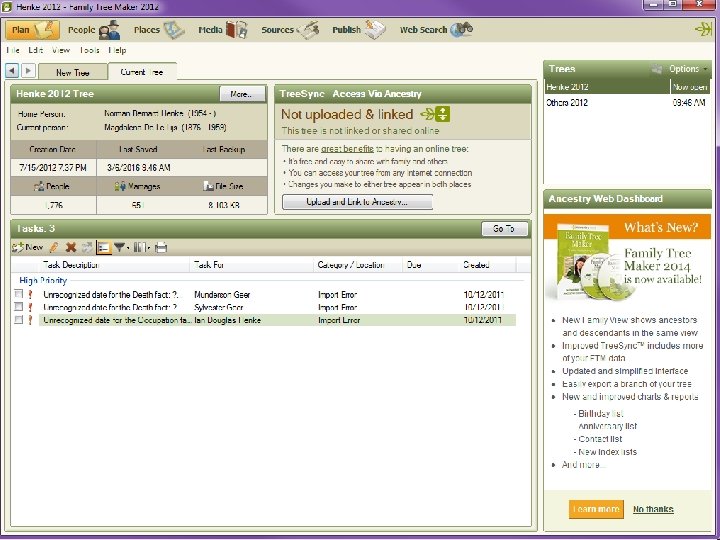Open the Publish workspace
This screenshot has height=540, width=720.
359,30
